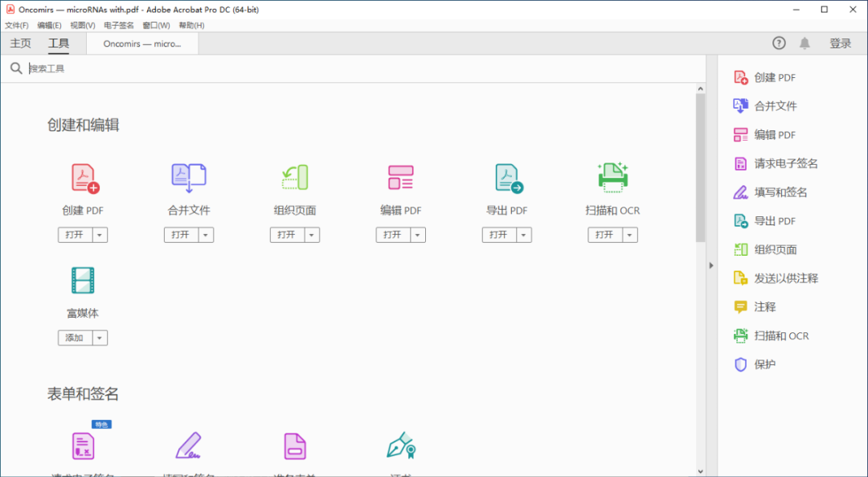Open 保护 shield in the right sidebar
The width and height of the screenshot is (868, 477).
tap(755, 364)
